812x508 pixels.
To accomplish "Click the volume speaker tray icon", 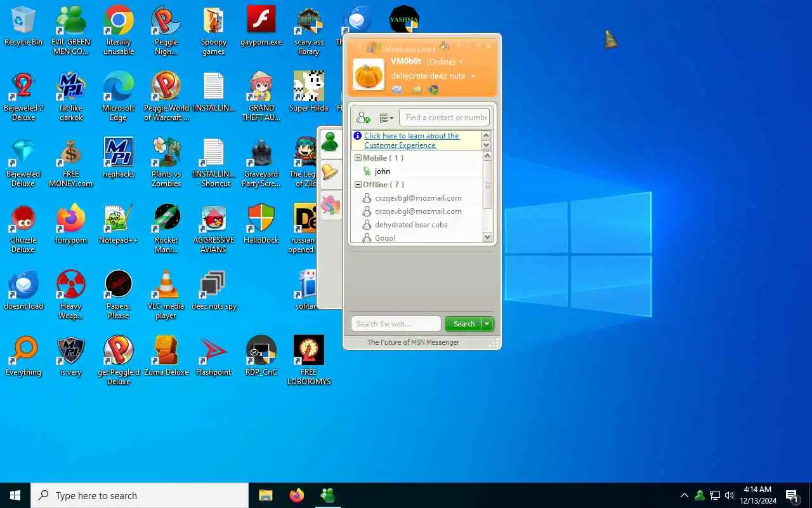I will click(730, 495).
